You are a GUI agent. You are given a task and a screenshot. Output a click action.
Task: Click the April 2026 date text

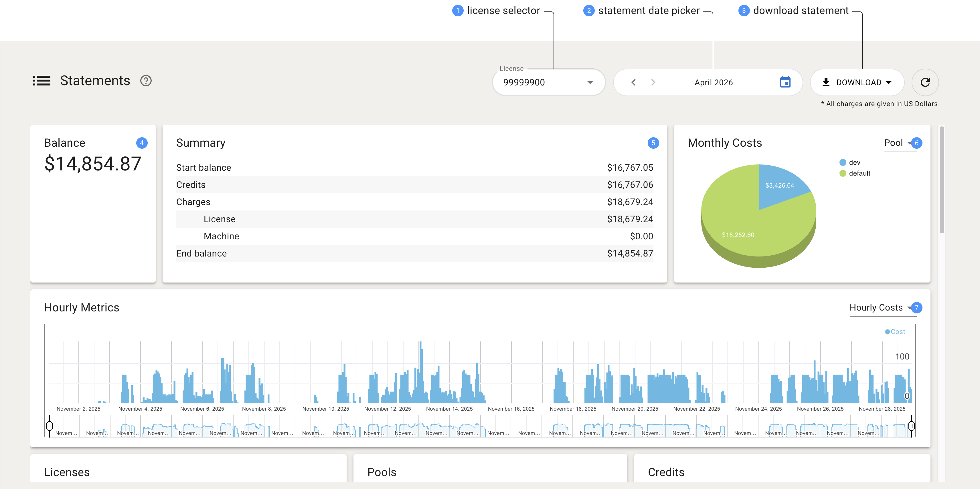coord(713,83)
